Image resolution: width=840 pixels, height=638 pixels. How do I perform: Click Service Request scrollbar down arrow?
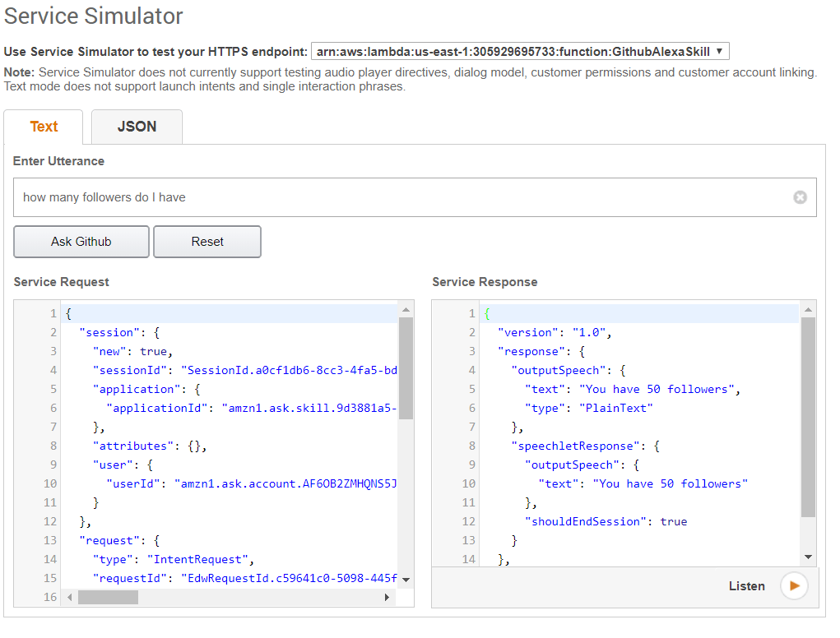pos(406,579)
